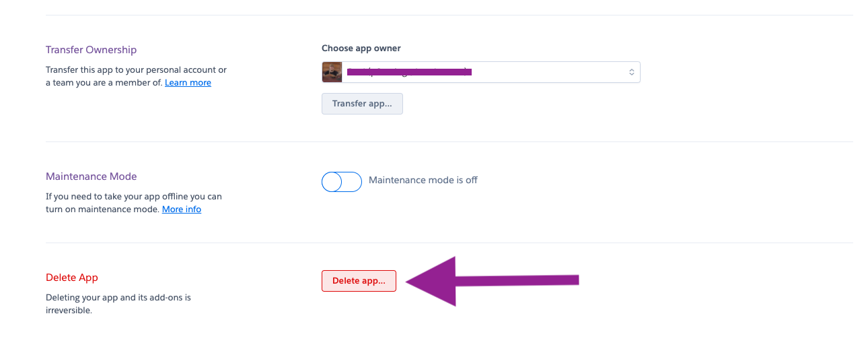The width and height of the screenshot is (868, 353).
Task: Click the up-down chevron in owner selector
Action: point(631,72)
